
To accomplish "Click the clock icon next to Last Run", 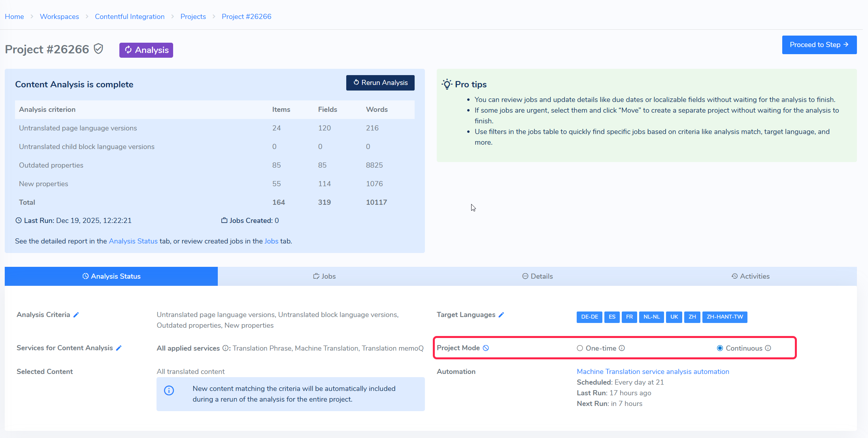I will pos(19,221).
